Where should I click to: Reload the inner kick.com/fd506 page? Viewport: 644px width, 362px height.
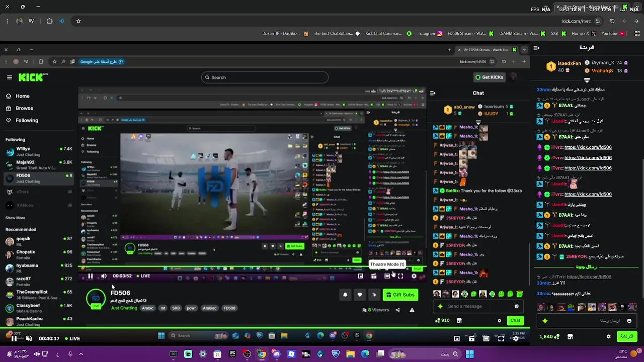tap(504, 61)
